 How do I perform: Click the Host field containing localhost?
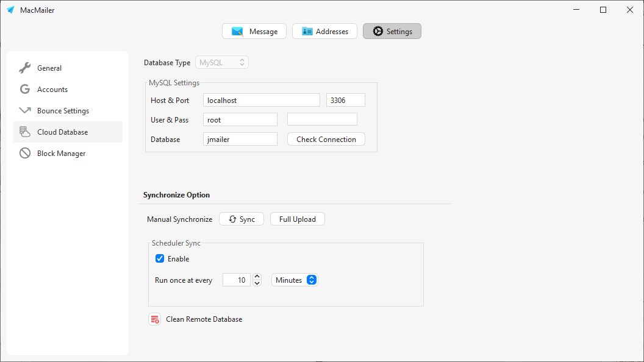(261, 101)
